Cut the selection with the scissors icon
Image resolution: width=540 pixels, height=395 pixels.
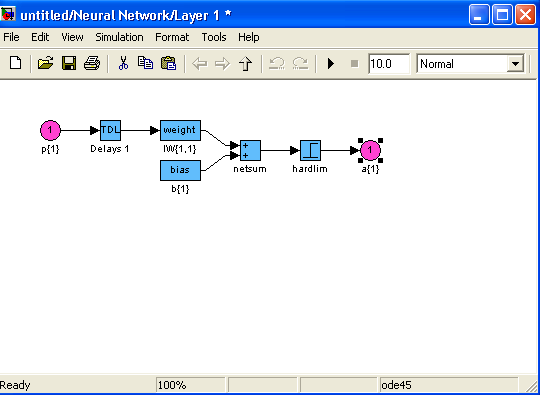point(123,63)
